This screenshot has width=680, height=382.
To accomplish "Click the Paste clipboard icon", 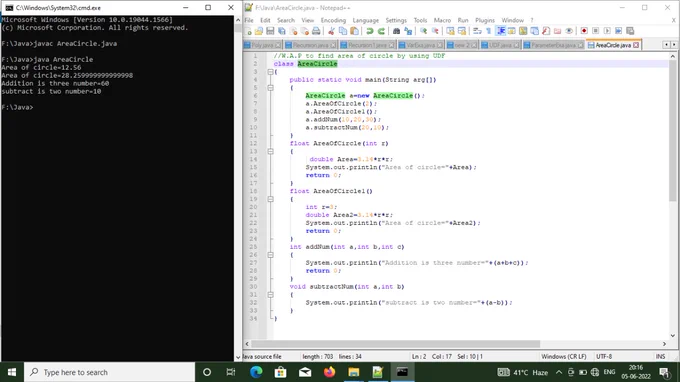I will tap(354, 31).
